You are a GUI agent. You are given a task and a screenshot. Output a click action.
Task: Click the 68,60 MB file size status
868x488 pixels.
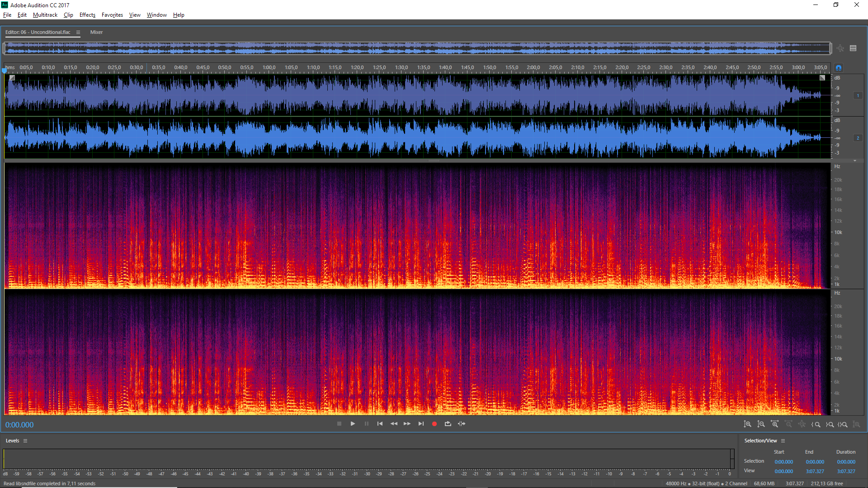pos(764,483)
